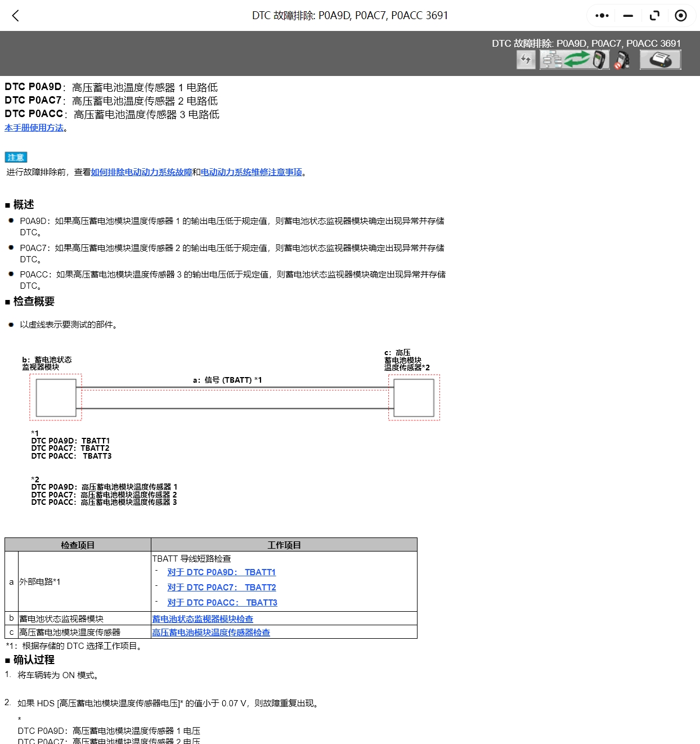The height and width of the screenshot is (744, 700).
Task: Open the 电动动力系统维修注意事项 link
Action: tap(251, 172)
